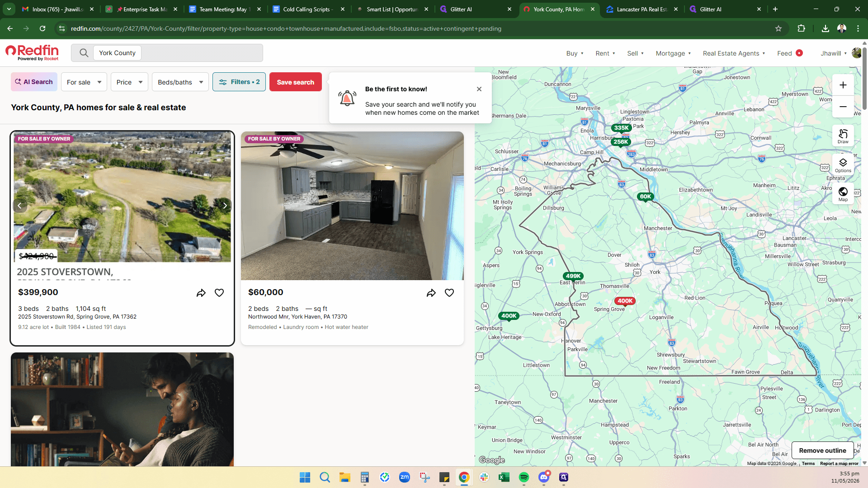This screenshot has width=868, height=488.
Task: Show next photo of Stoverstown listing
Action: [x=225, y=206]
